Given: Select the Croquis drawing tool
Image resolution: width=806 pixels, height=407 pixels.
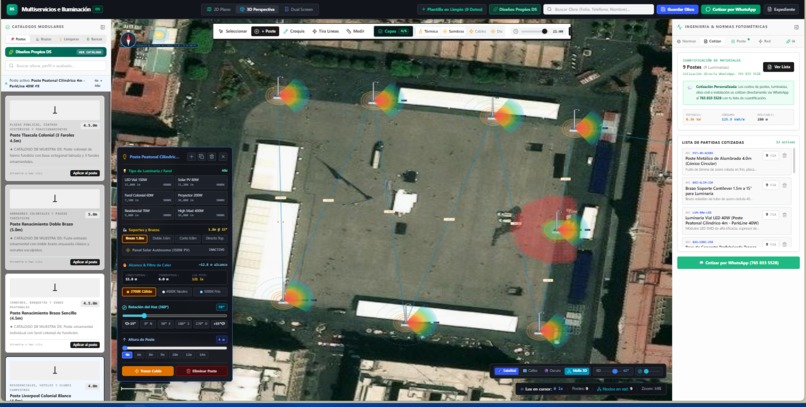Looking at the screenshot, I should click(x=294, y=31).
